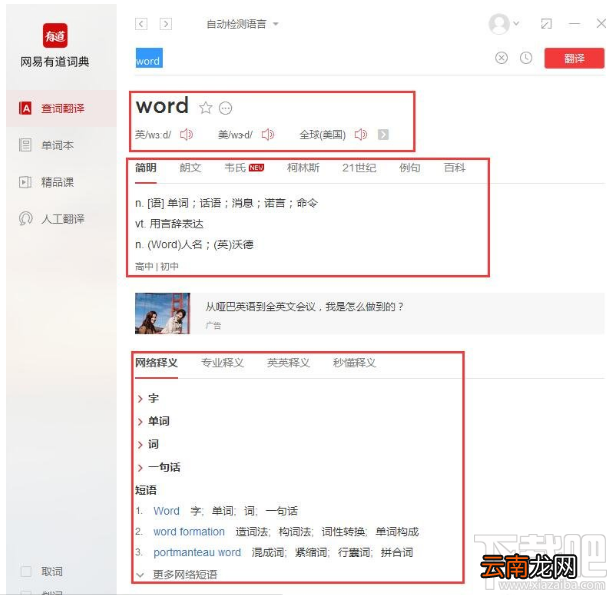Select the 网络释义 tab
Screen dimensions: 614x595
[x=157, y=363]
